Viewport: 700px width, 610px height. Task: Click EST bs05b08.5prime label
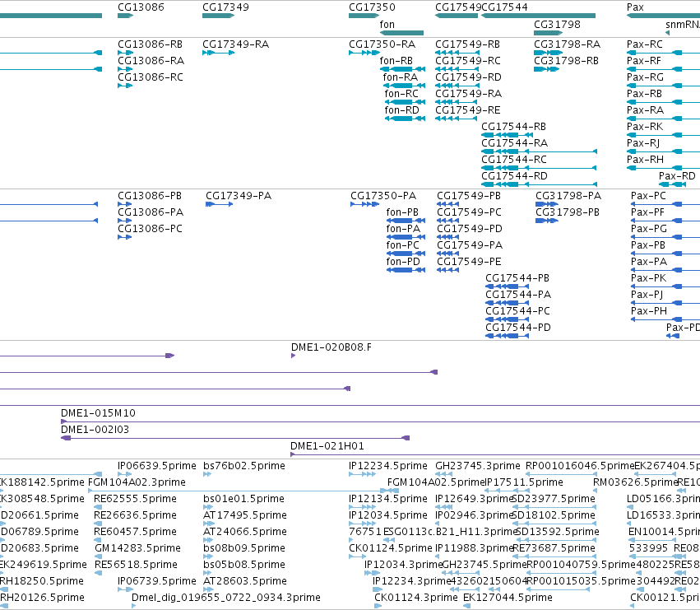244,565
